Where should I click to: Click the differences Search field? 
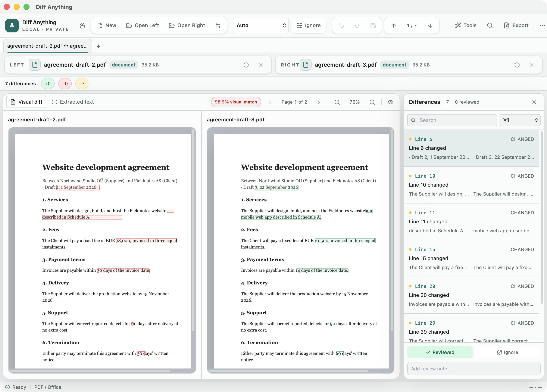[x=452, y=120]
